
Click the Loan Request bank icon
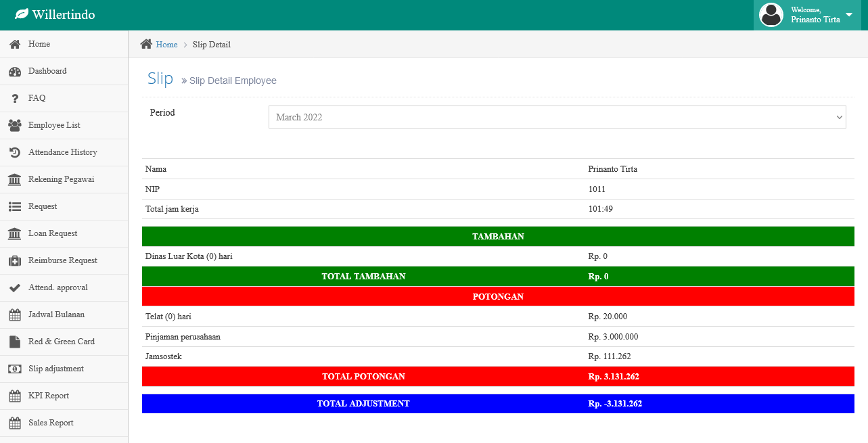click(14, 234)
